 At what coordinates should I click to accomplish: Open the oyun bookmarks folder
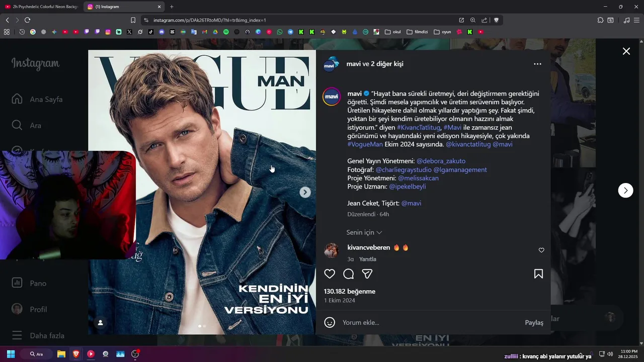pos(442,32)
